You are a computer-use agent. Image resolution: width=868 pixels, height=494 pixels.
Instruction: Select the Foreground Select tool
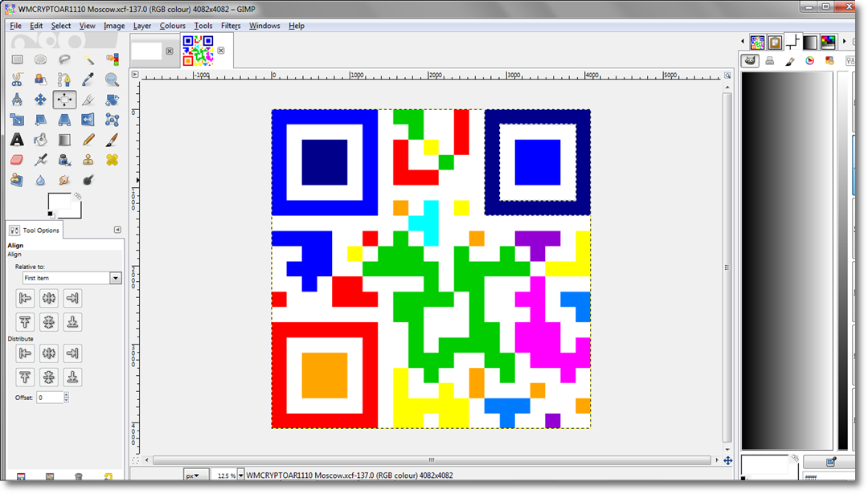click(40, 80)
